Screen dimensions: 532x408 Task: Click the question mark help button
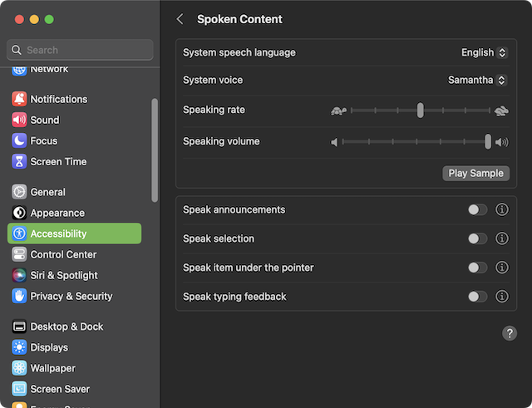[510, 333]
